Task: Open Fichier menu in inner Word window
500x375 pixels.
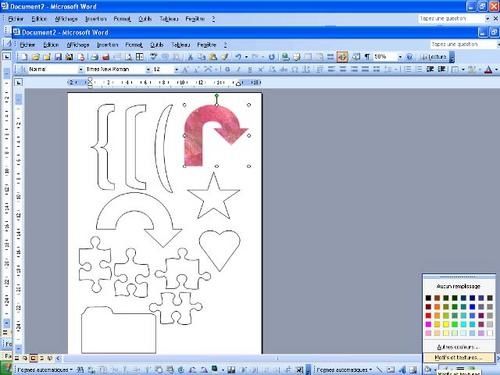Action: coord(27,45)
